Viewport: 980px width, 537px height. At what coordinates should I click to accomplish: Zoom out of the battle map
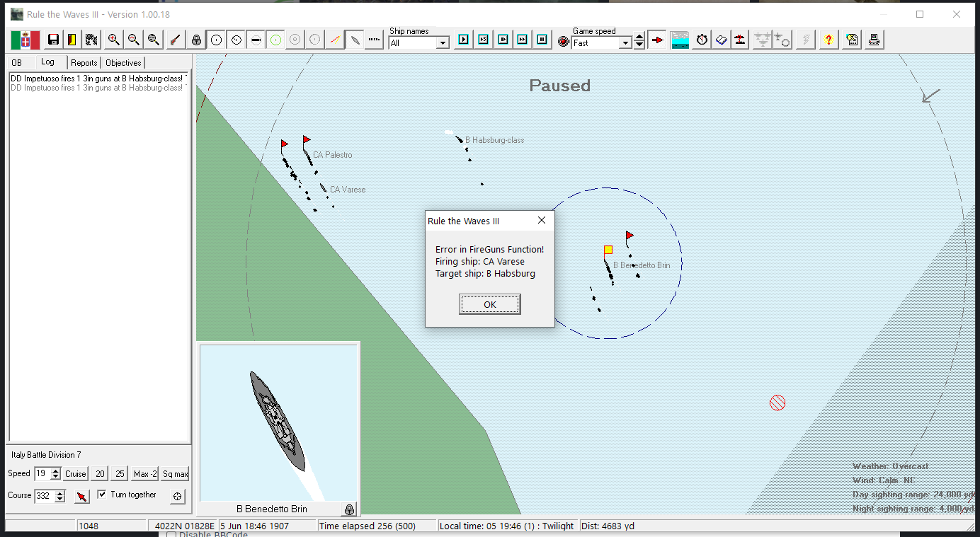pos(133,40)
